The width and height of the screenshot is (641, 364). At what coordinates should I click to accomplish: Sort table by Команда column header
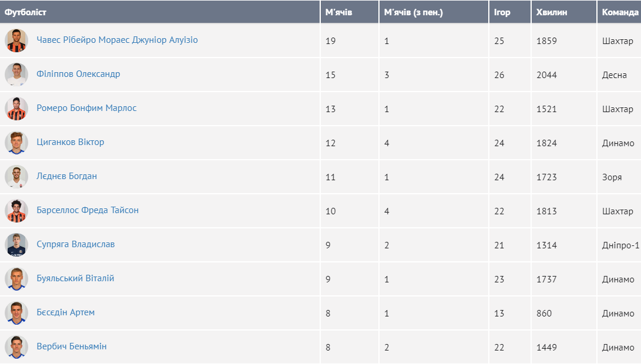[x=619, y=12]
